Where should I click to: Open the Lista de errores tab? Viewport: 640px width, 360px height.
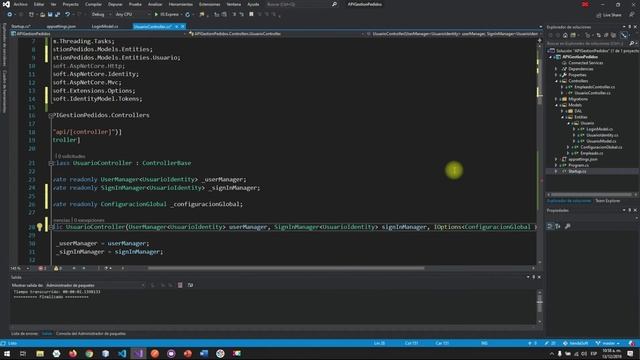(24, 333)
